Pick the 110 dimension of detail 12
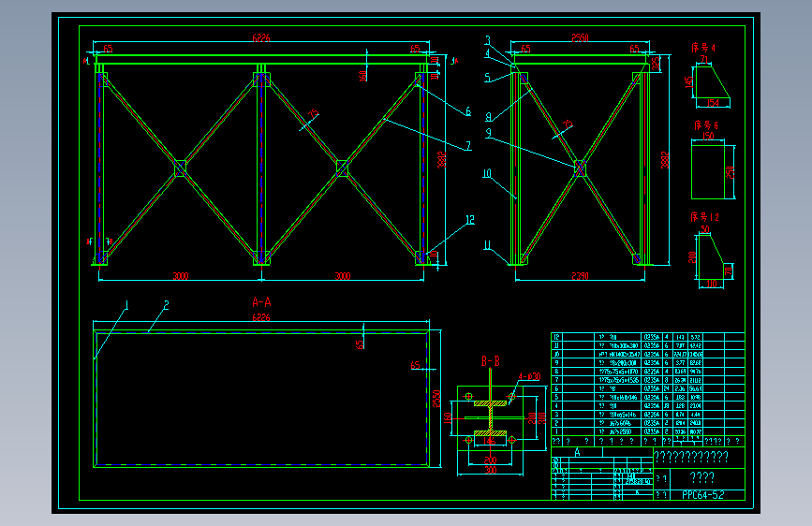The image size is (812, 526). pos(712,284)
